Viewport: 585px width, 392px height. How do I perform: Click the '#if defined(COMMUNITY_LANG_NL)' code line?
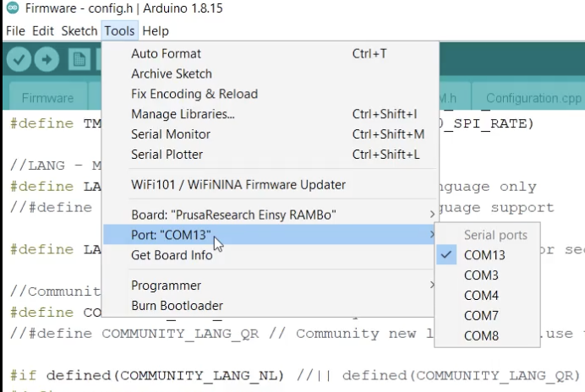click(295, 375)
